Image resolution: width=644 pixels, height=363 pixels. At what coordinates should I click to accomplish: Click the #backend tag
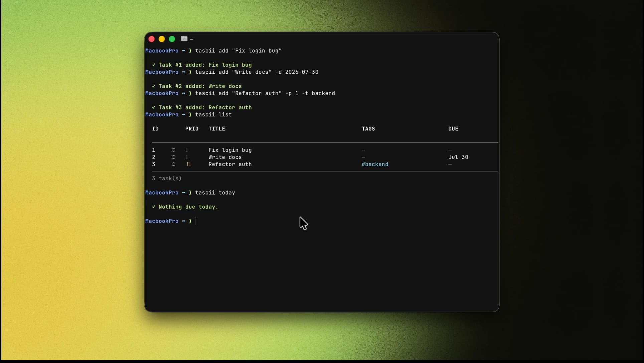click(x=375, y=164)
